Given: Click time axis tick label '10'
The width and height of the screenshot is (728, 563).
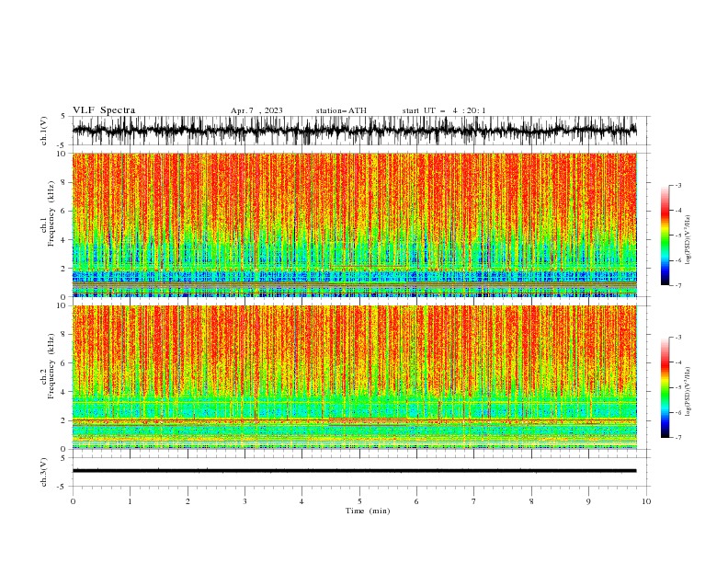Looking at the screenshot, I should (x=646, y=501).
